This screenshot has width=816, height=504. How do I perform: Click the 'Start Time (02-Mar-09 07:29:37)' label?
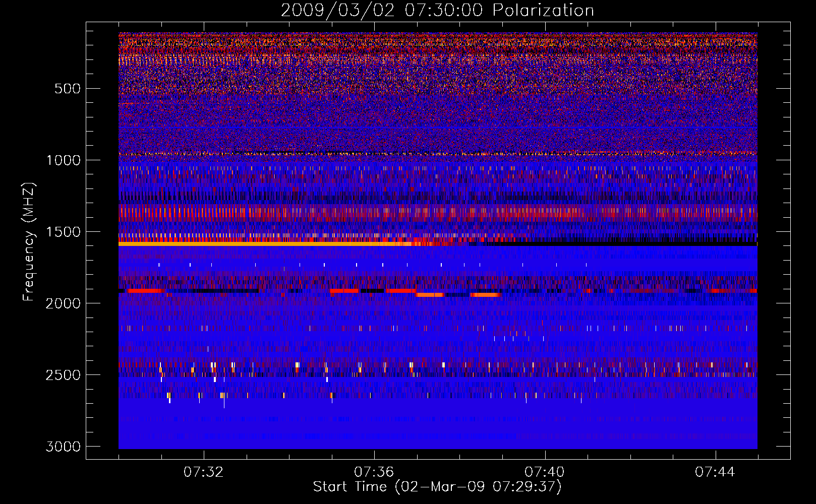click(x=437, y=487)
